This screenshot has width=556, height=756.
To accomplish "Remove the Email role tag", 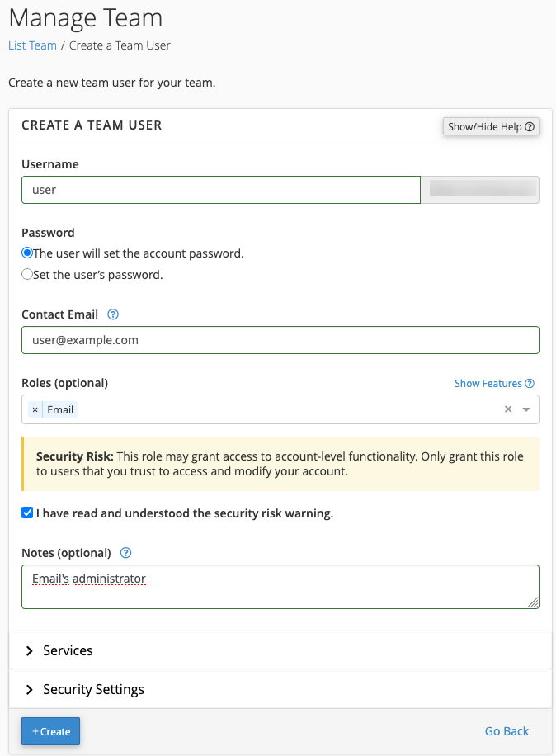I will [x=35, y=409].
